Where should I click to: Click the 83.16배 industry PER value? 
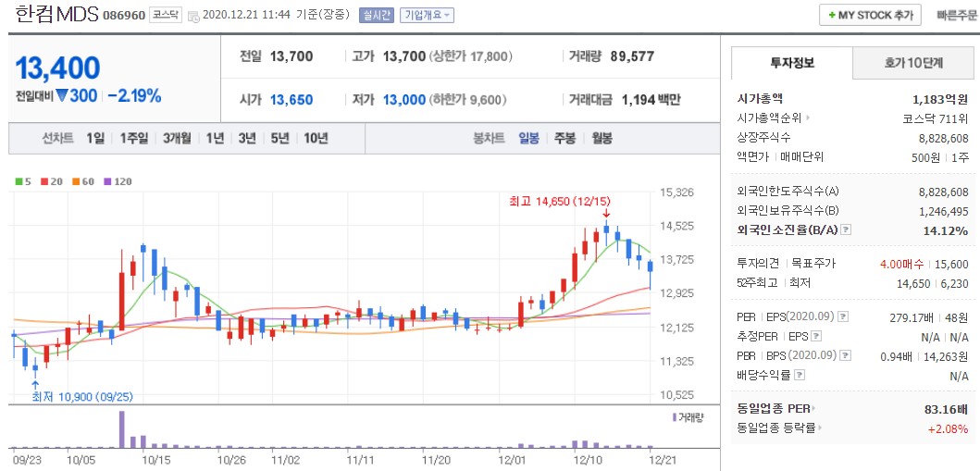click(x=947, y=409)
